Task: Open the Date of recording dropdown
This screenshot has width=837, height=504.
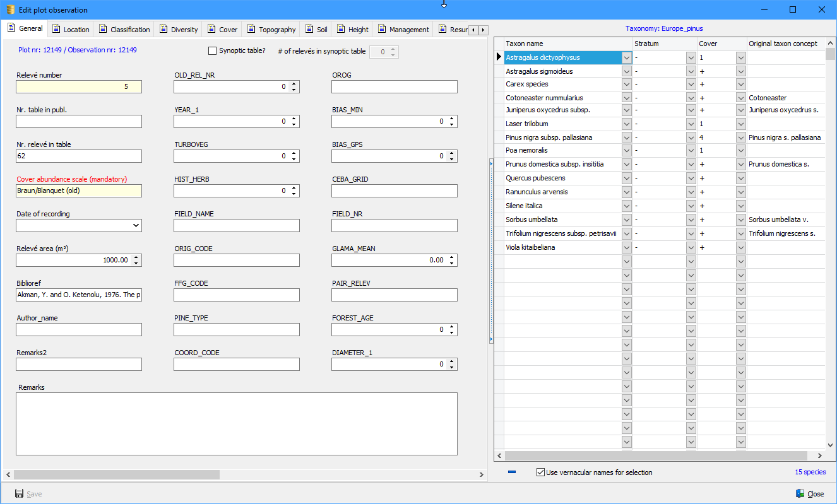Action: point(136,225)
